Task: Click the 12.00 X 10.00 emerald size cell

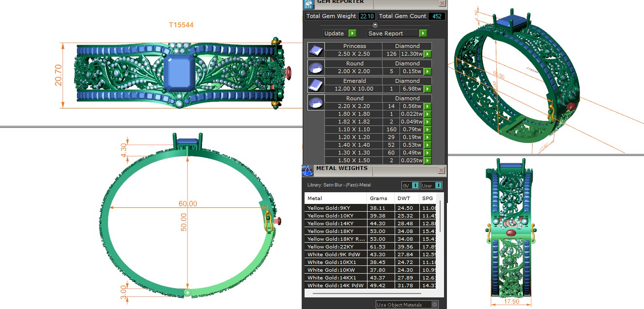Action: [353, 89]
